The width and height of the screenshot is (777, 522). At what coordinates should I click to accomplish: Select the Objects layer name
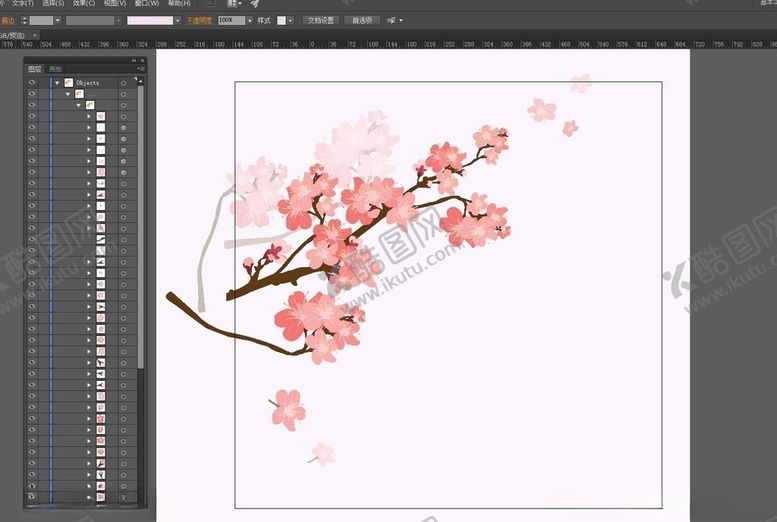[88, 83]
